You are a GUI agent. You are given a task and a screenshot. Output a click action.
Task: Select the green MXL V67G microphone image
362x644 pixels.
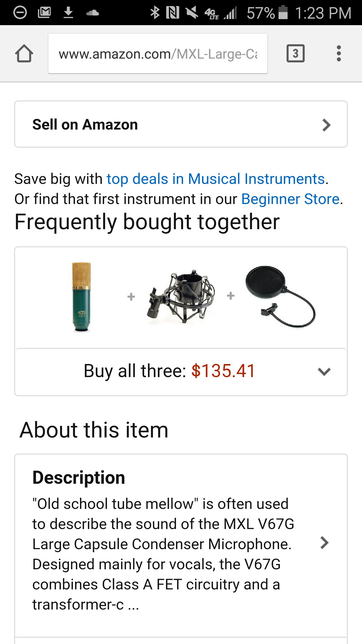point(81,297)
